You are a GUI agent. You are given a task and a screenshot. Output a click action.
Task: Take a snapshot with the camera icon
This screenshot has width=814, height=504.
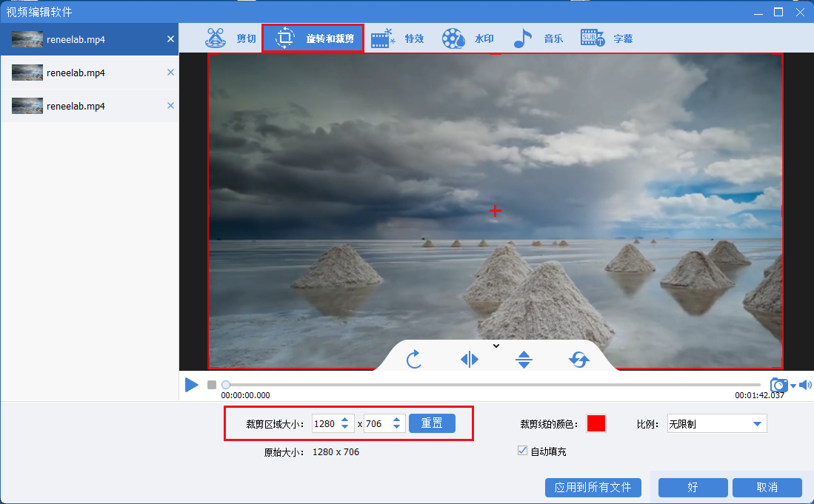click(x=778, y=385)
